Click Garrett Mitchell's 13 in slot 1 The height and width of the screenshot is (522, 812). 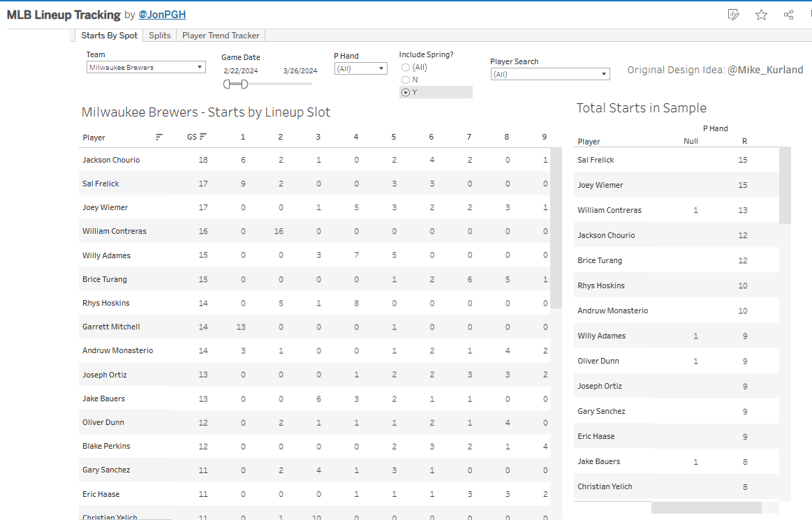(x=241, y=327)
